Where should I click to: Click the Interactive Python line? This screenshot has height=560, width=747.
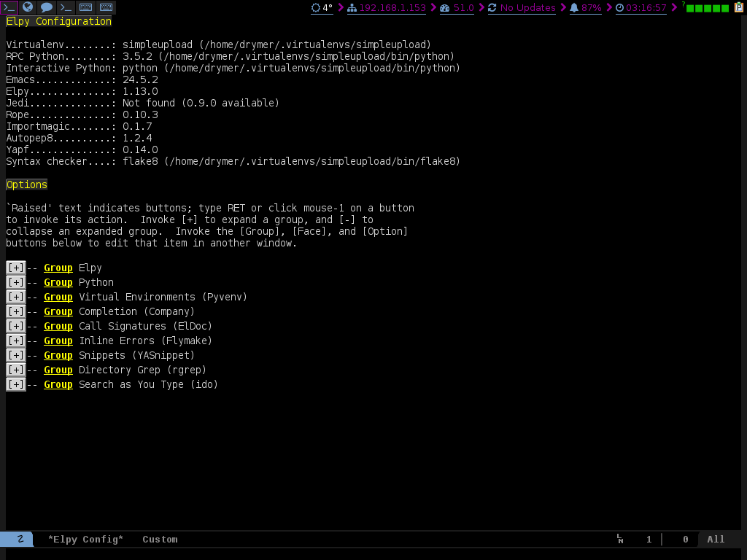tap(233, 68)
